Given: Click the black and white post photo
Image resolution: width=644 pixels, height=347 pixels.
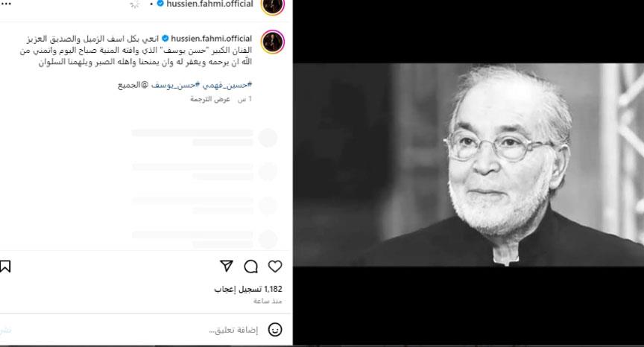Looking at the screenshot, I should [x=468, y=165].
